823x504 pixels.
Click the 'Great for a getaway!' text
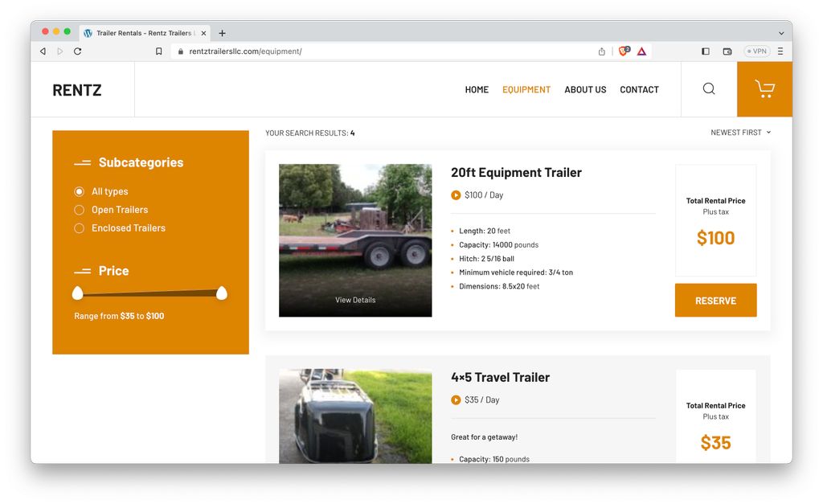pos(484,437)
